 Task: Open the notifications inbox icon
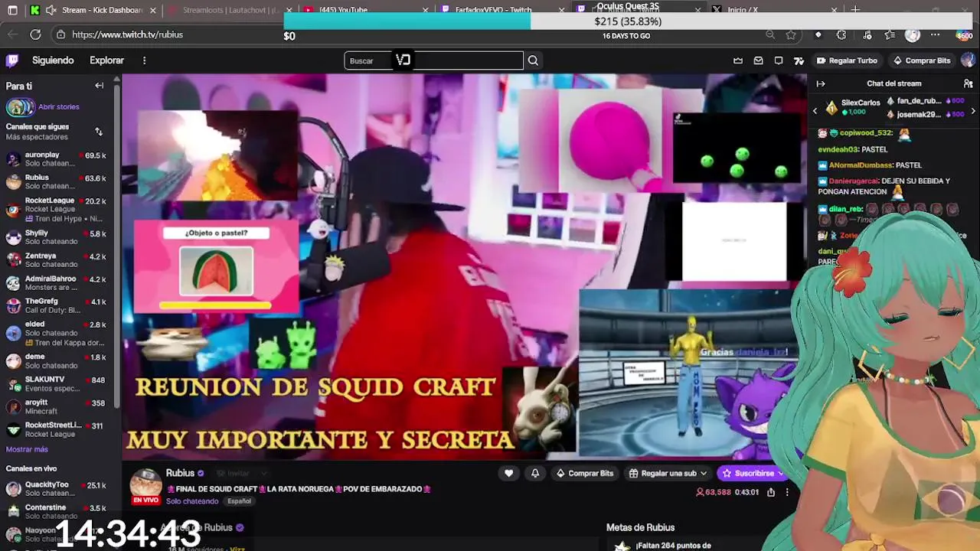[758, 60]
